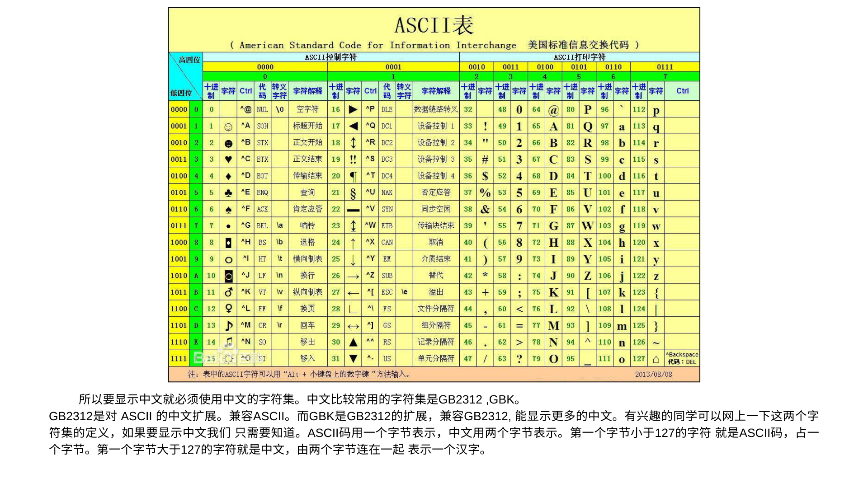Image resolution: width=868 pixels, height=488 pixels.
Task: Select the "1111" row label
Action: [179, 359]
